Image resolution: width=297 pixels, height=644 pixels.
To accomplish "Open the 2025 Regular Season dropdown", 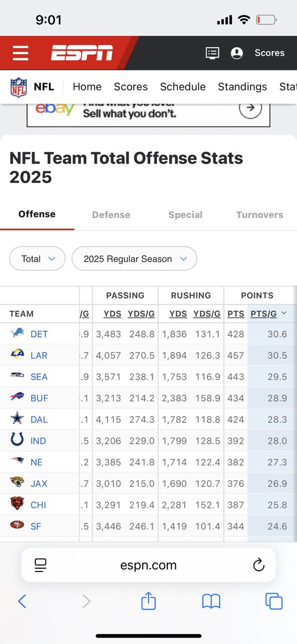I will (x=135, y=259).
